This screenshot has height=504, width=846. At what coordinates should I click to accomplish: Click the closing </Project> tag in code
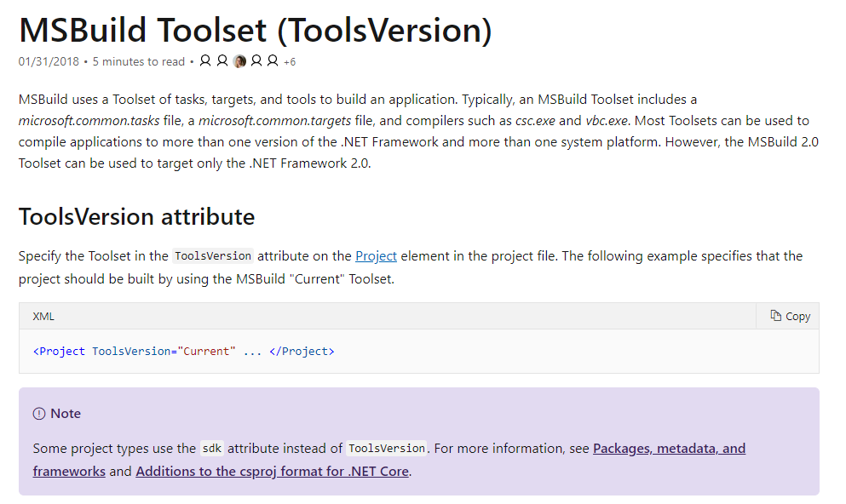click(x=302, y=352)
